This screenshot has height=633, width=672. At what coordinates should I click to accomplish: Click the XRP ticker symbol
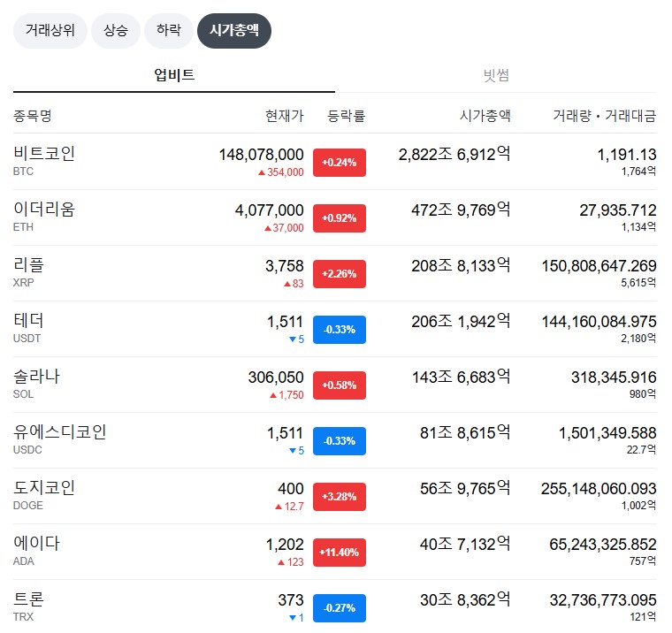pyautogui.click(x=24, y=283)
